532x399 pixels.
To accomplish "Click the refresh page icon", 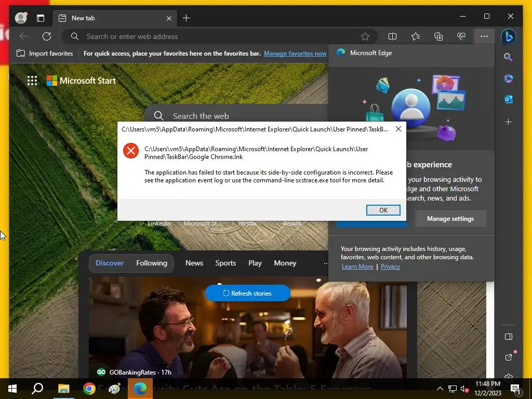I will click(47, 36).
